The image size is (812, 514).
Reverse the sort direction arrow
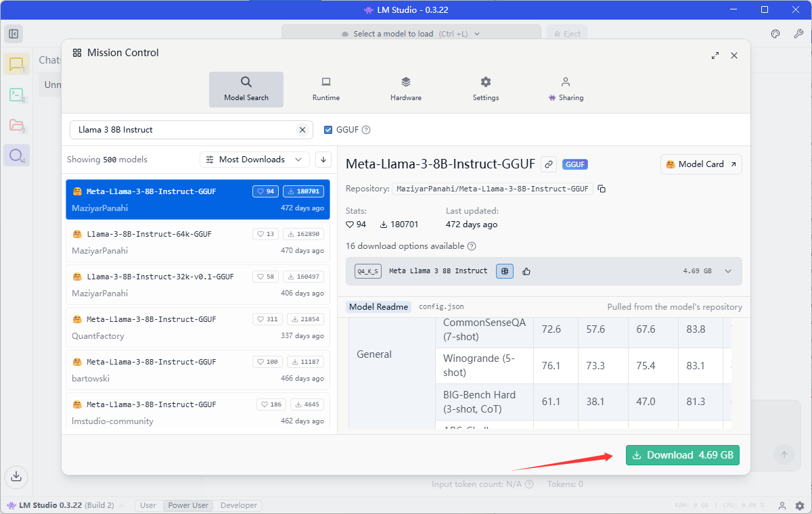[x=323, y=160]
